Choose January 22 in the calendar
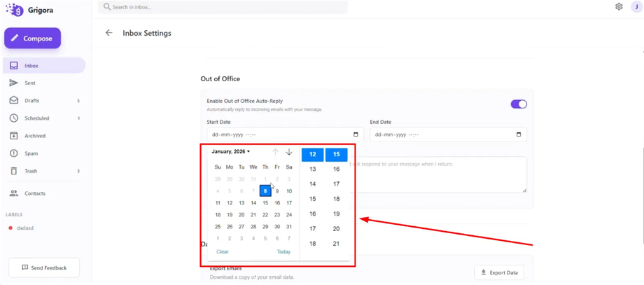Screen dimensions: 644x285 265,215
